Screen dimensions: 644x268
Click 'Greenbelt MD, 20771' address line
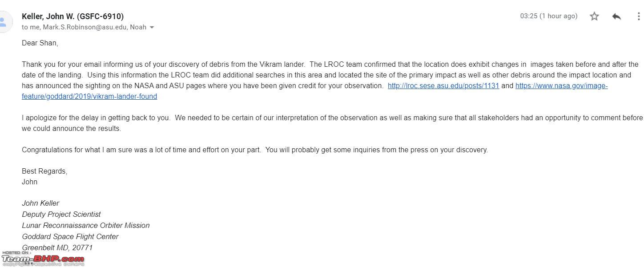coord(57,248)
